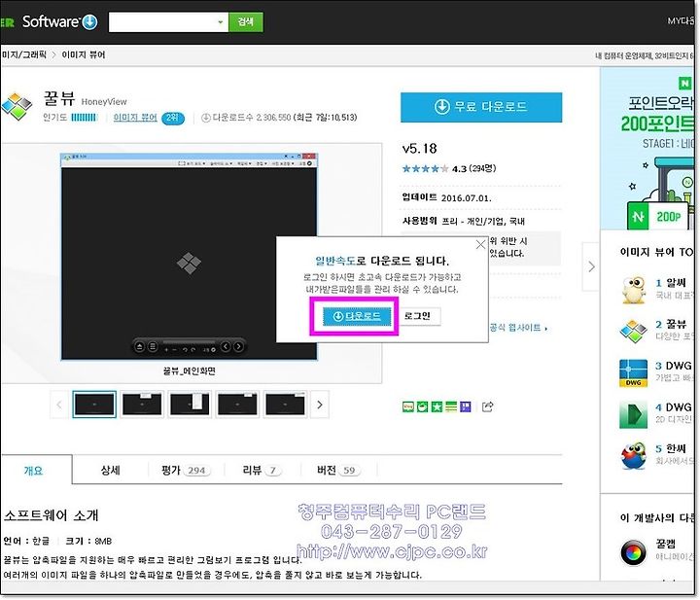
Task: Click the 2위 rank badge
Action: pyautogui.click(x=173, y=118)
